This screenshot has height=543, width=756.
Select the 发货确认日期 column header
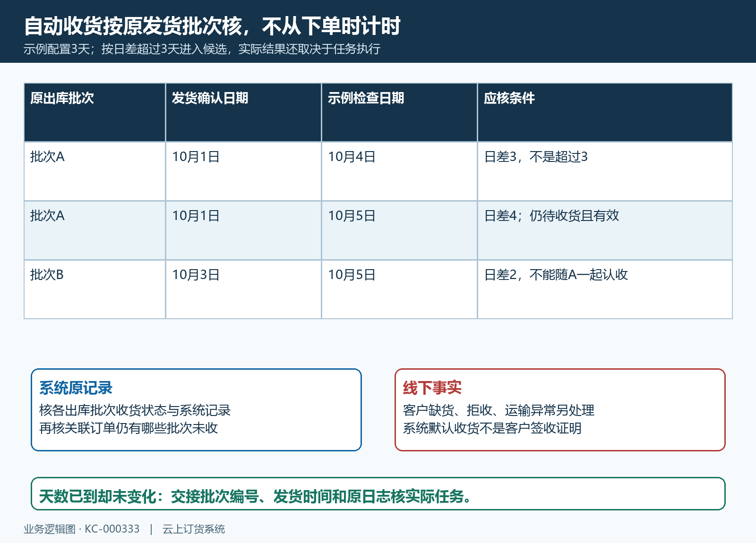pyautogui.click(x=243, y=112)
